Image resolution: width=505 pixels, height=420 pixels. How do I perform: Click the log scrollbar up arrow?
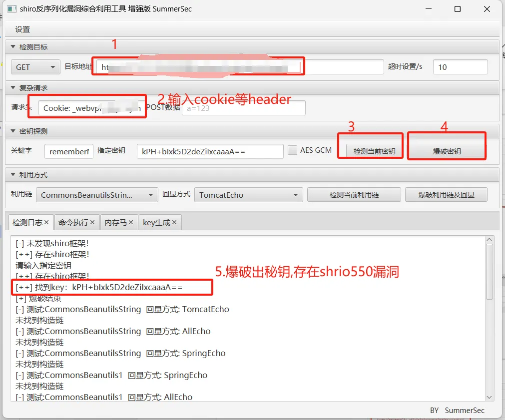point(489,239)
